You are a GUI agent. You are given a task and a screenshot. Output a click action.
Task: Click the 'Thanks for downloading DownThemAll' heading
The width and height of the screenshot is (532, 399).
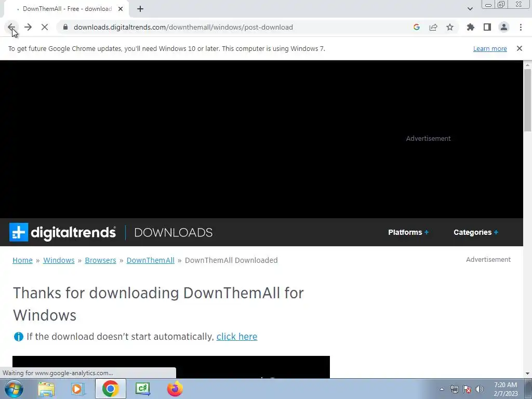[x=158, y=304]
